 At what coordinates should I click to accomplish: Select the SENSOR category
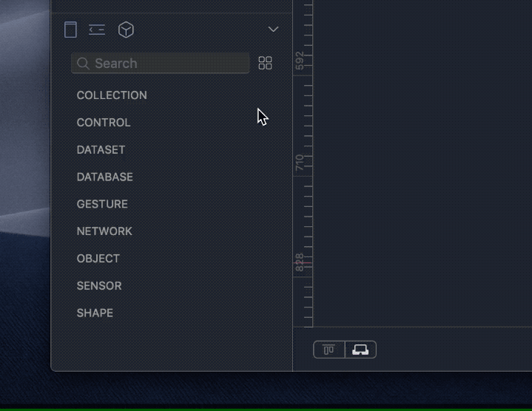tap(99, 285)
